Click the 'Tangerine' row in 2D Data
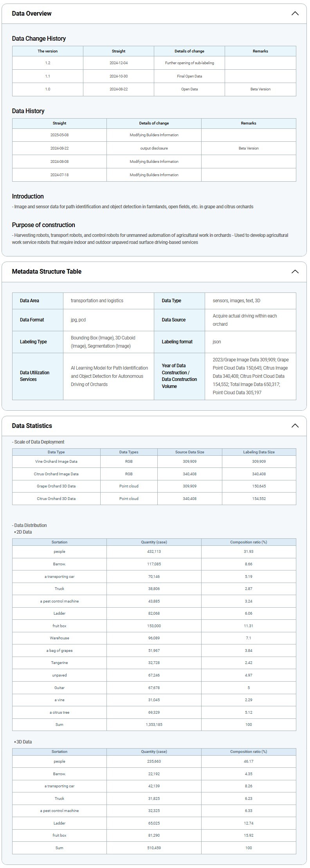 [x=59, y=663]
